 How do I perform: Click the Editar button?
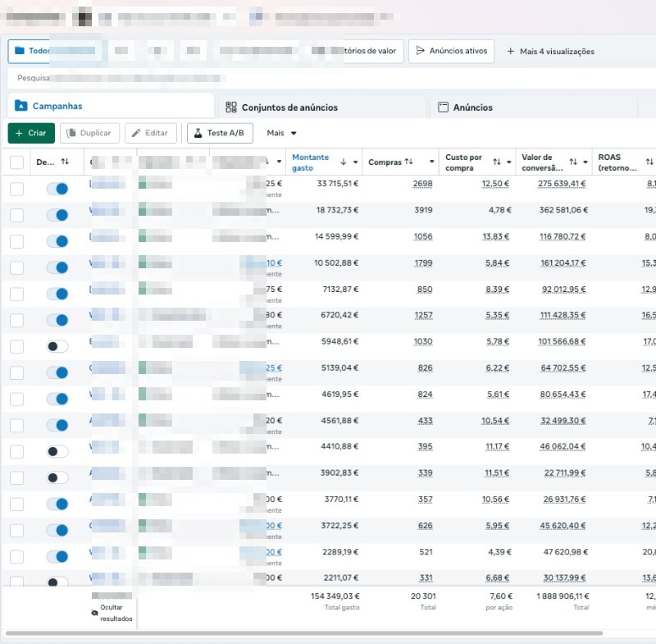151,133
